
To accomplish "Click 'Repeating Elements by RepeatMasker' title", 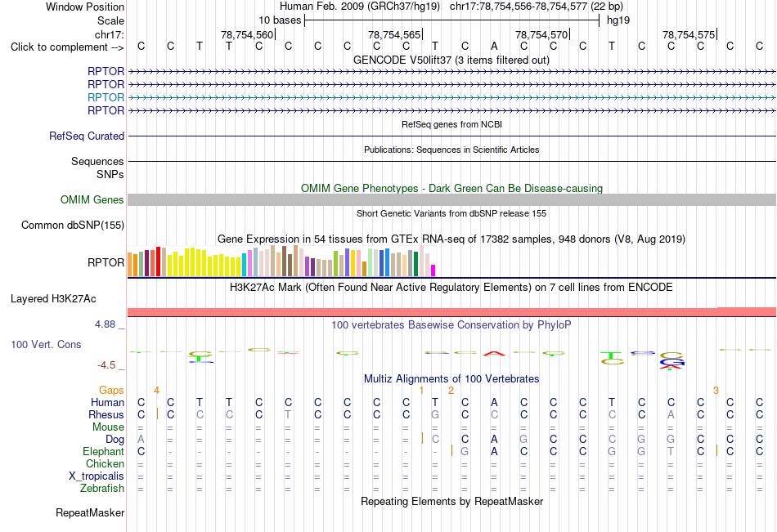I will (451, 501).
